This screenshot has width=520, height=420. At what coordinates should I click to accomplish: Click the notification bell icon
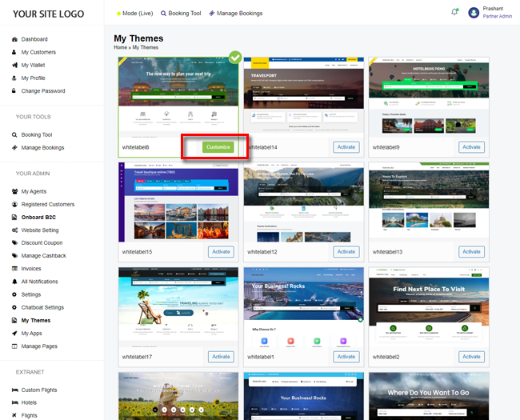[454, 12]
